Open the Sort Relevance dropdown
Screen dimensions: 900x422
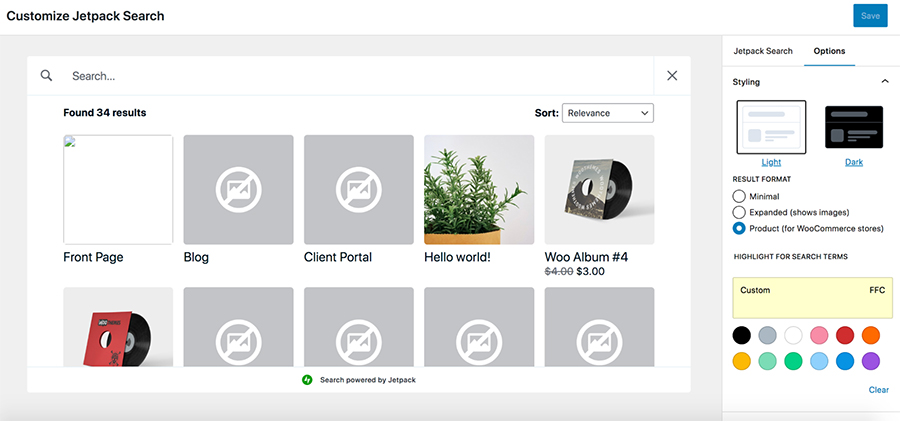(608, 113)
